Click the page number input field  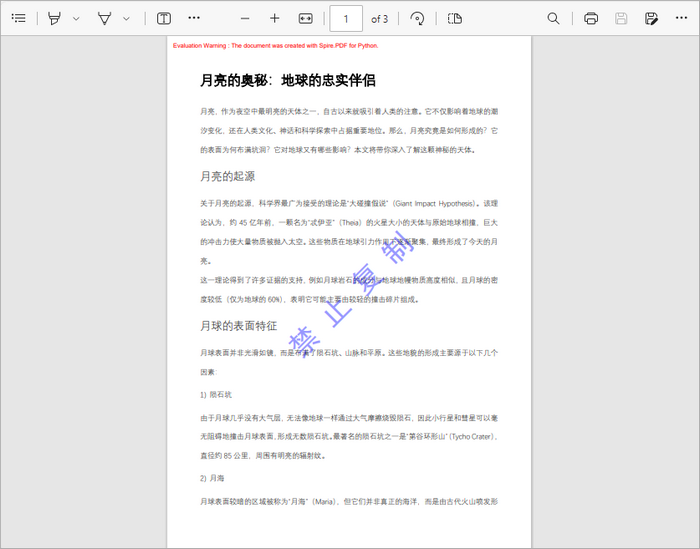pos(346,19)
